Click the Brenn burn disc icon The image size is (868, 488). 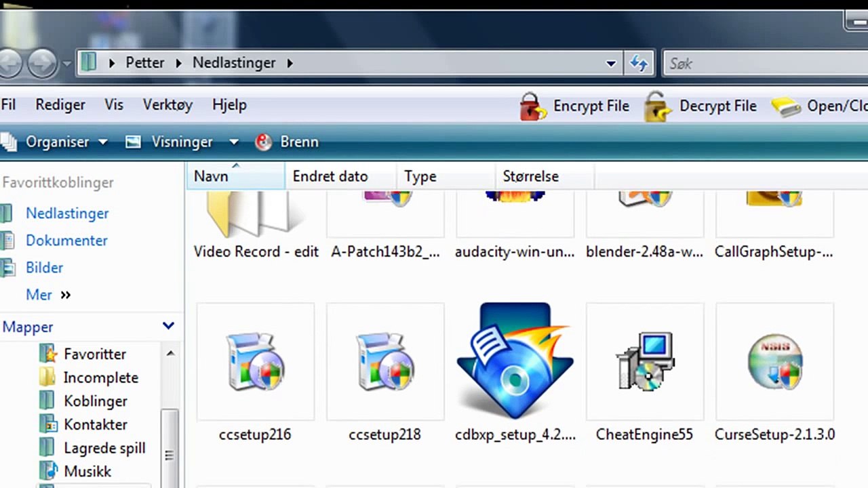click(263, 142)
